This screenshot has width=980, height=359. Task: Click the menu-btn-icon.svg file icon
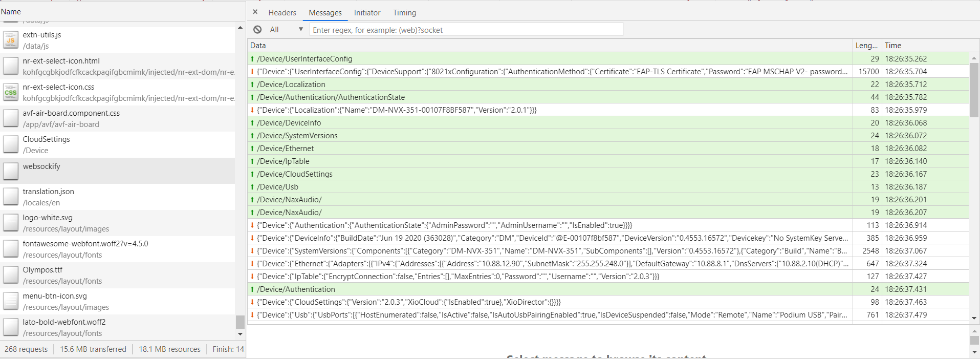[11, 301]
